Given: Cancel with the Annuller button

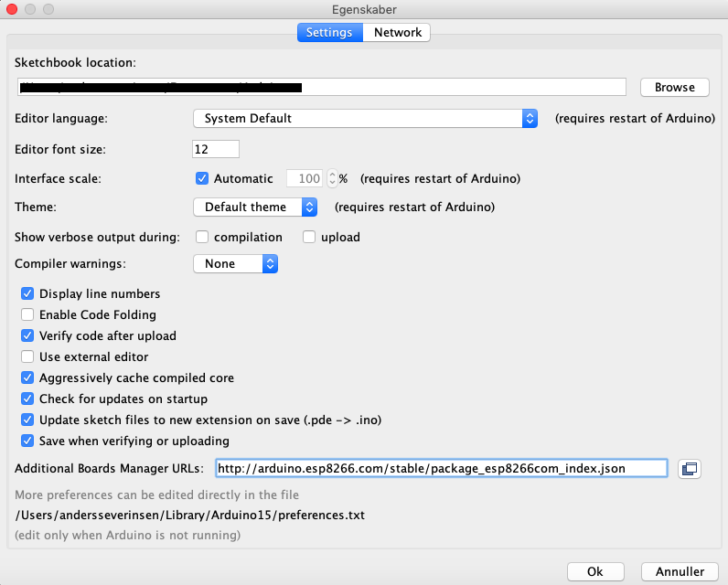Looking at the screenshot, I should [680, 571].
